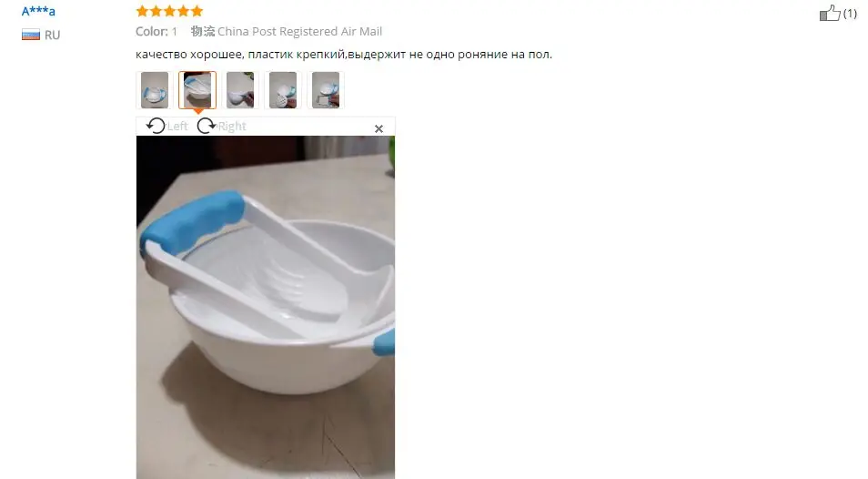Click the RU country label
Screen dimensions: 868x479
(52, 35)
